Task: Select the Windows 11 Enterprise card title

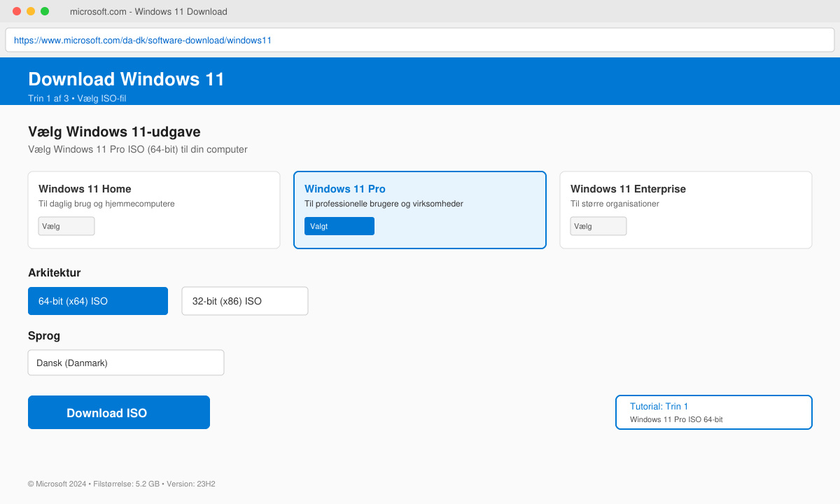Action: [628, 189]
